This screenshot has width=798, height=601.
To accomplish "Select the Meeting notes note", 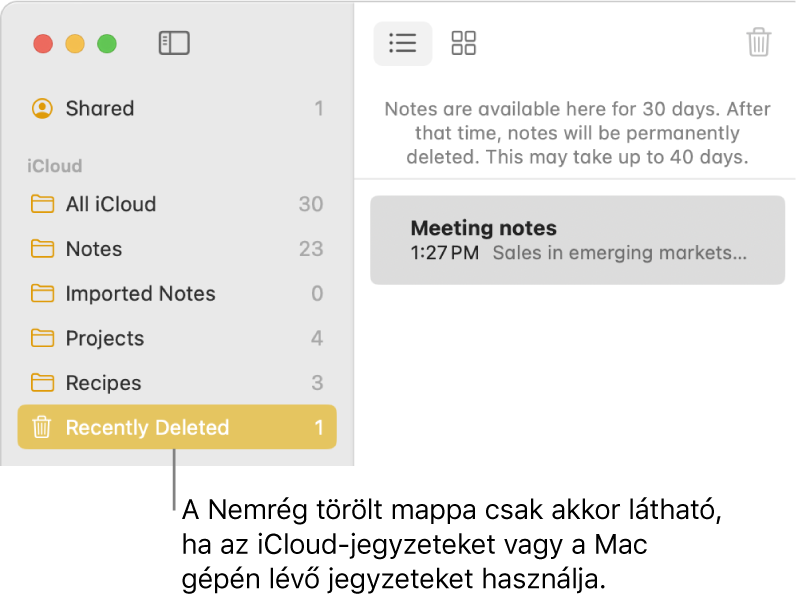I will [x=578, y=240].
